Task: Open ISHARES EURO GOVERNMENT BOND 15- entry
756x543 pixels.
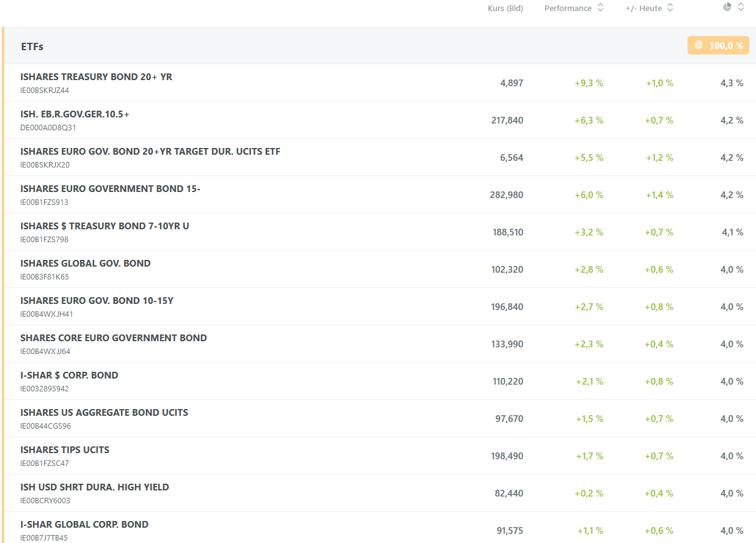Action: pos(110,189)
